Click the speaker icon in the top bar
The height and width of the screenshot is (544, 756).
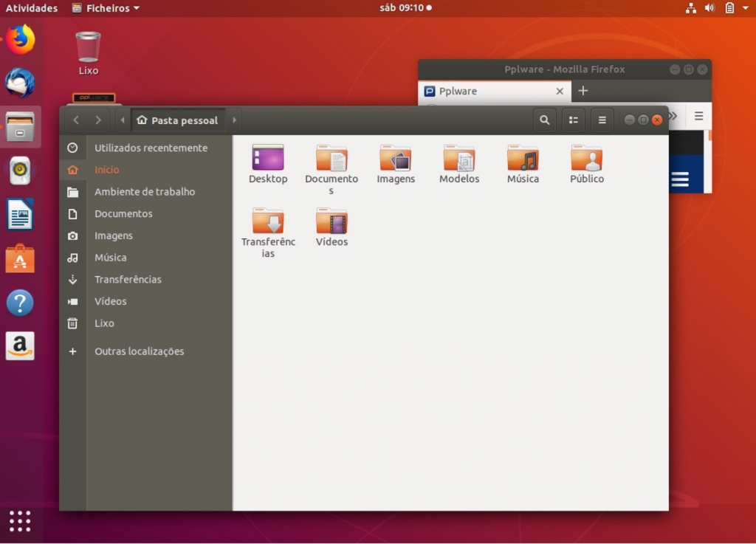pyautogui.click(x=709, y=8)
